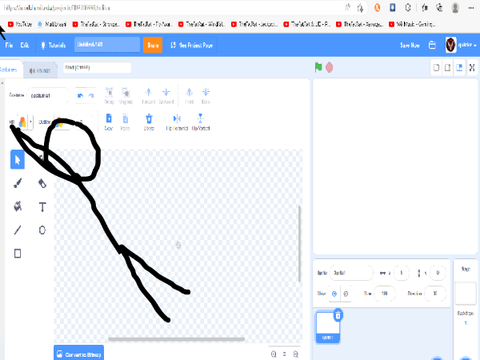This screenshot has width=480, height=360.
Task: Undo the last costume edit
Action: click(x=80, y=96)
